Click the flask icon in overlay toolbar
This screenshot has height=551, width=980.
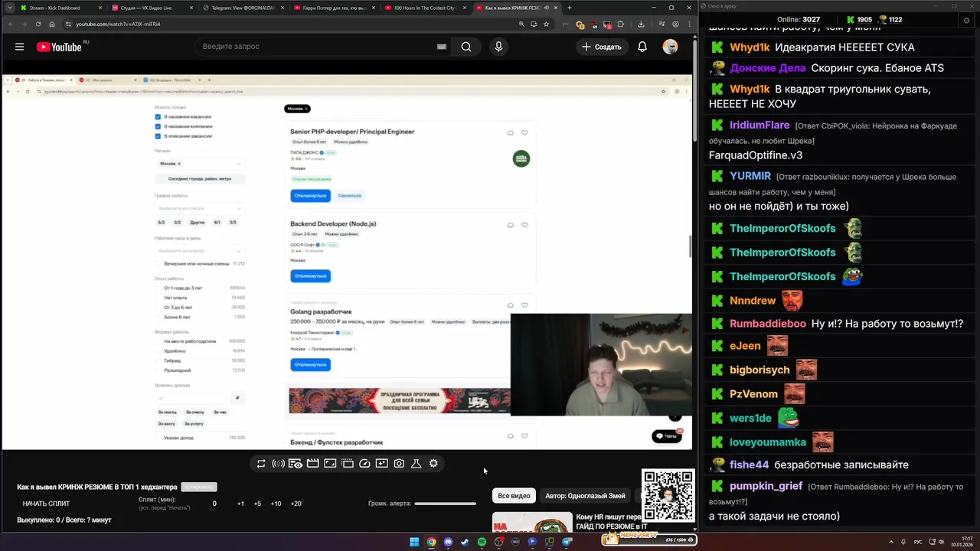(416, 464)
